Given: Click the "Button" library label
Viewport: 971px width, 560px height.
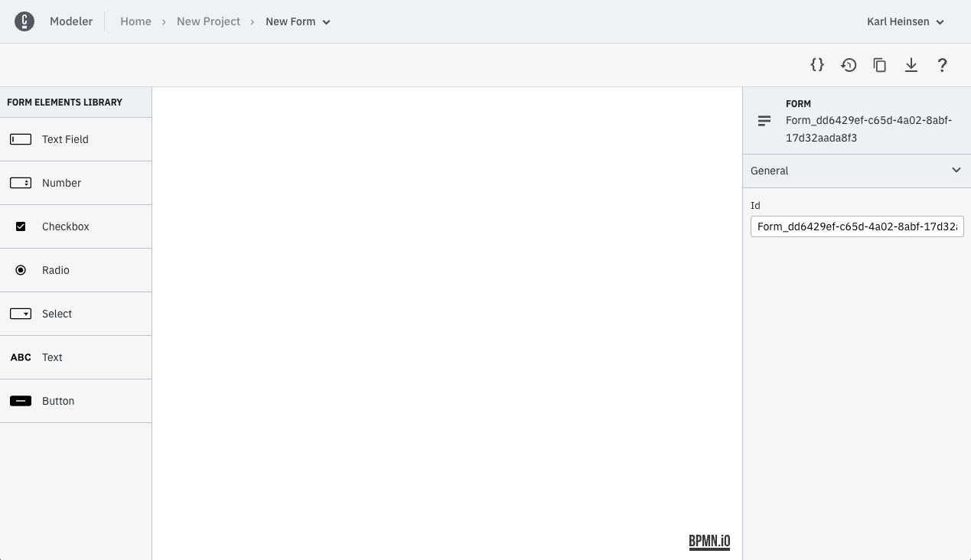Looking at the screenshot, I should coord(58,401).
